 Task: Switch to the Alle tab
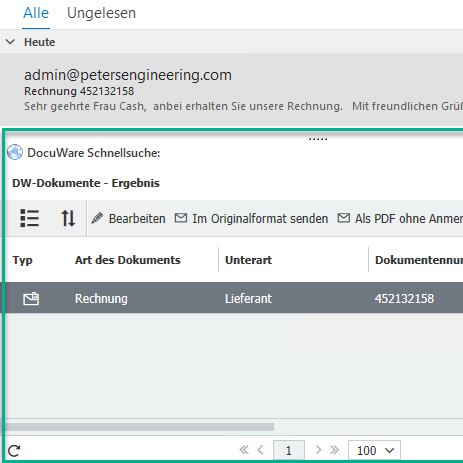(x=36, y=13)
